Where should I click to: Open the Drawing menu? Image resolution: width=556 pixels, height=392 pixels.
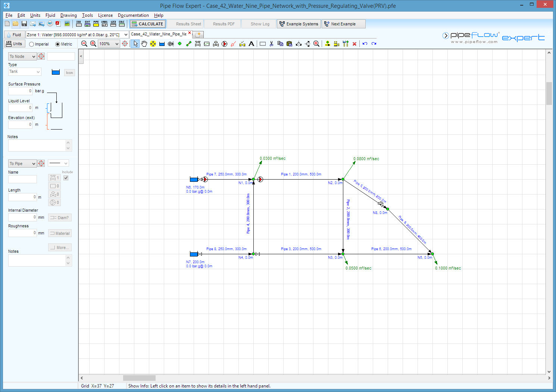(69, 15)
